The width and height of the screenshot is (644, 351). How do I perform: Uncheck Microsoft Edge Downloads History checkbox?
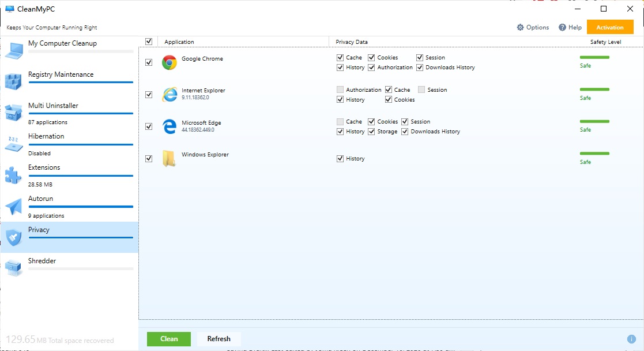pyautogui.click(x=405, y=132)
